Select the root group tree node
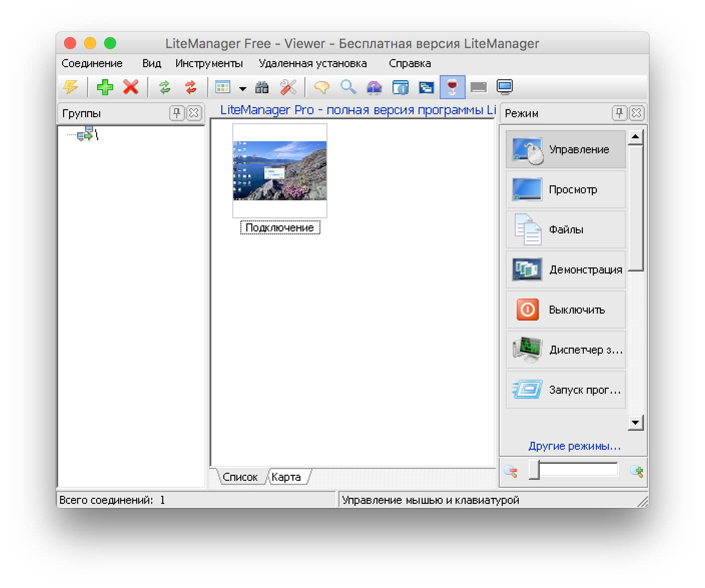The image size is (705, 588). click(x=87, y=134)
